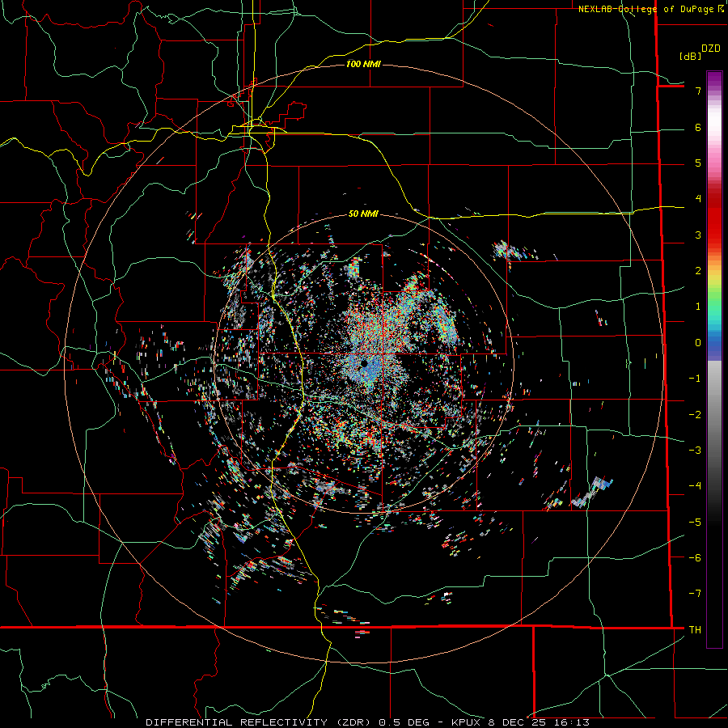
Task: Click the scale value 6 label
Action: 698,127
